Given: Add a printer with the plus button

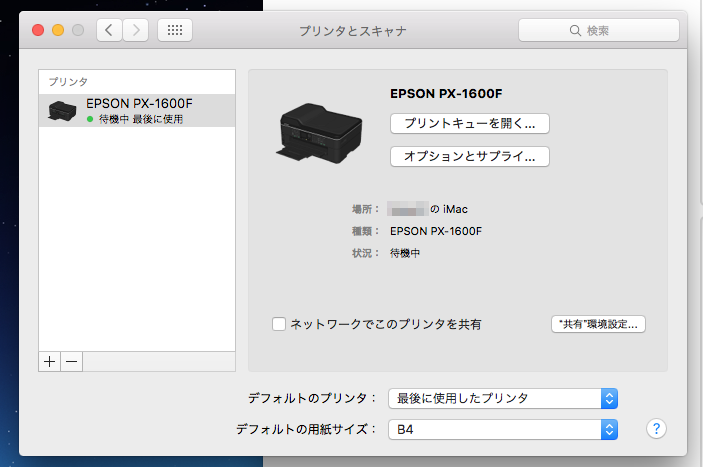Looking at the screenshot, I should (50, 361).
